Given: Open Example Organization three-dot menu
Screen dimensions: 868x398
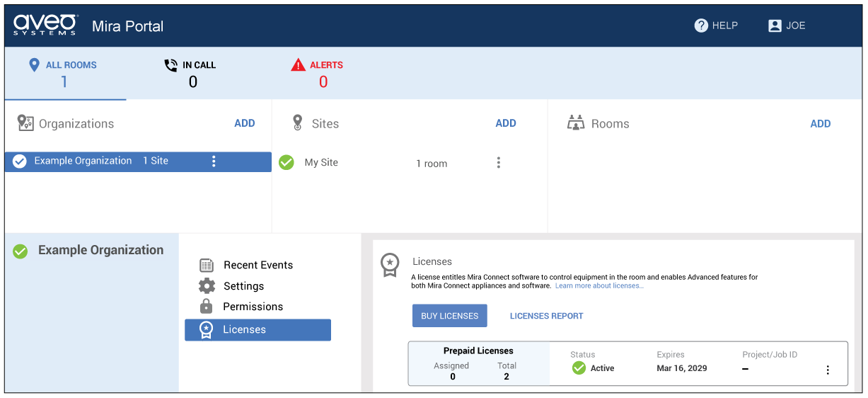Looking at the screenshot, I should tap(214, 161).
